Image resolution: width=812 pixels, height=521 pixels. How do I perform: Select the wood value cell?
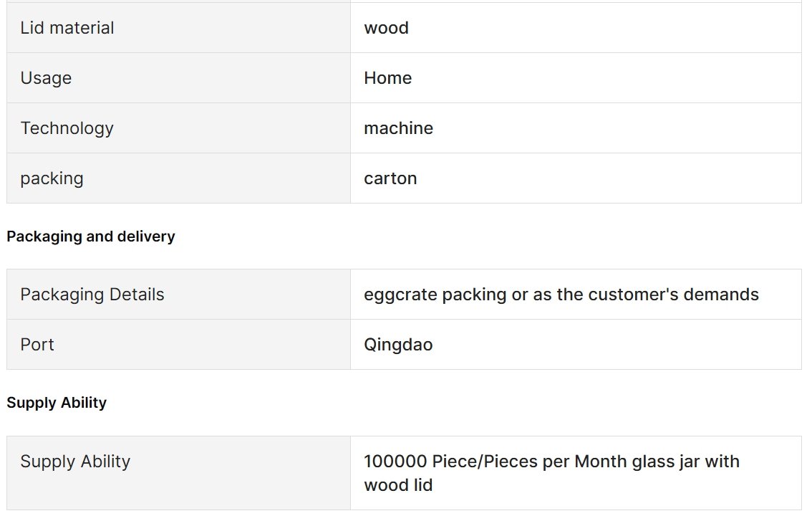[x=576, y=27]
